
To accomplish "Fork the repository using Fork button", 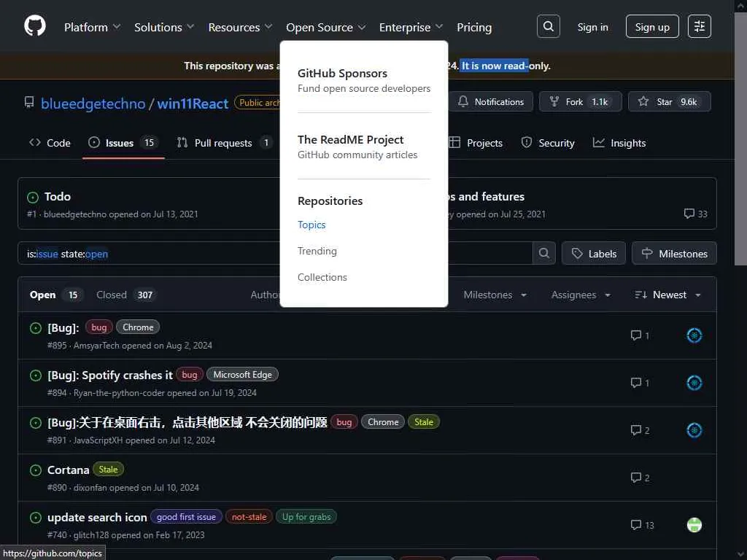I will point(580,101).
